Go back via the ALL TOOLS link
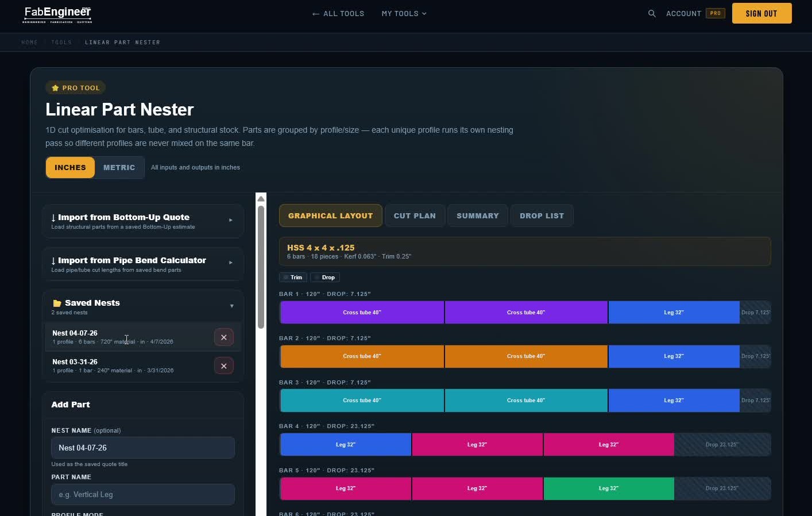 (x=338, y=13)
